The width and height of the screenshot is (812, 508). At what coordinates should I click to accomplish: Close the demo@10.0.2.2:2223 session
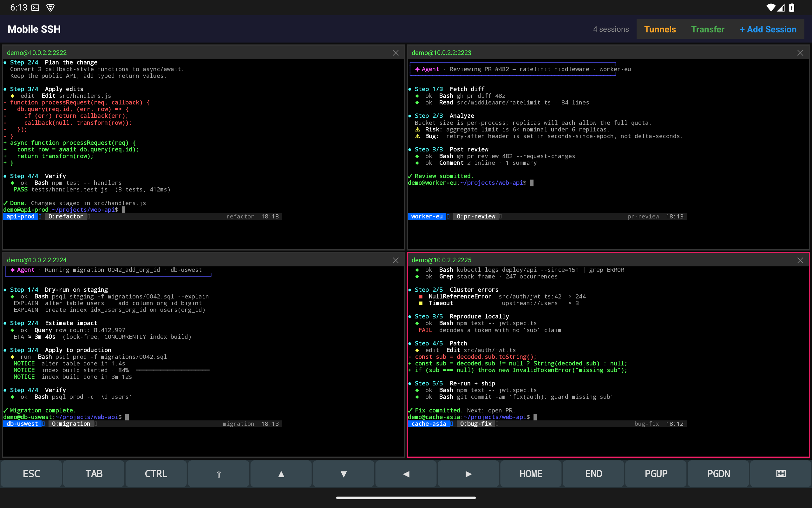[x=800, y=53]
